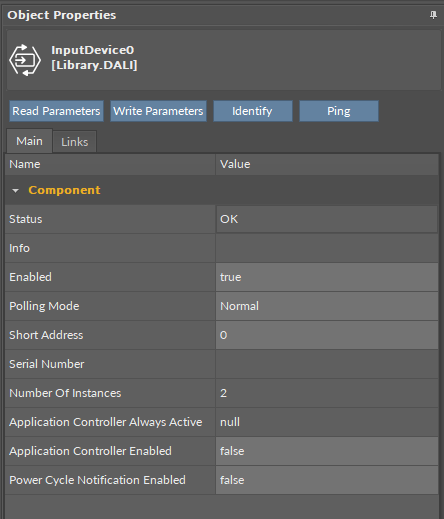Click the Number Of Instances label
Viewport: 444px width, 519px height.
coord(65,393)
